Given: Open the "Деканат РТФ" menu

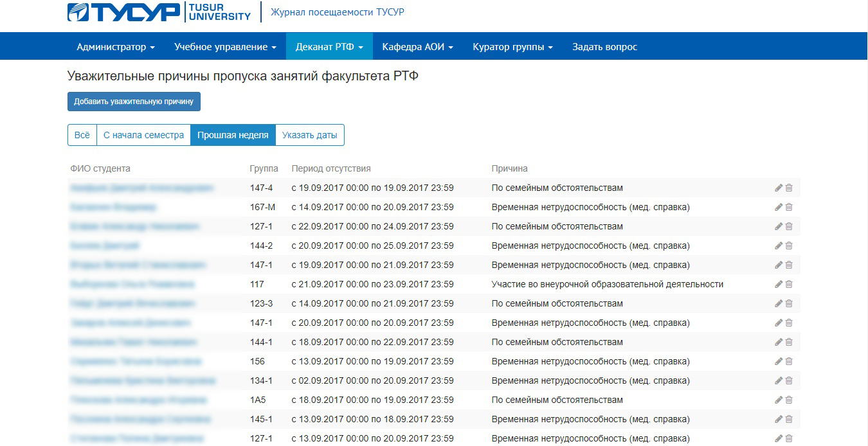Looking at the screenshot, I should point(329,47).
